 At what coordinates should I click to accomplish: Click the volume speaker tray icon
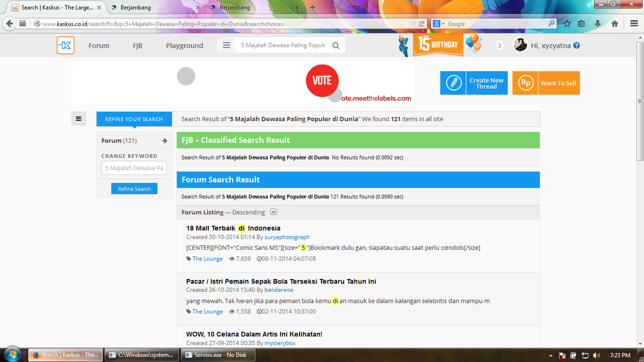[597, 355]
